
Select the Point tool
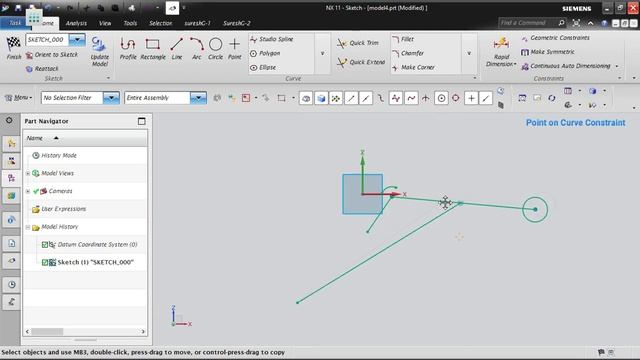click(x=235, y=49)
